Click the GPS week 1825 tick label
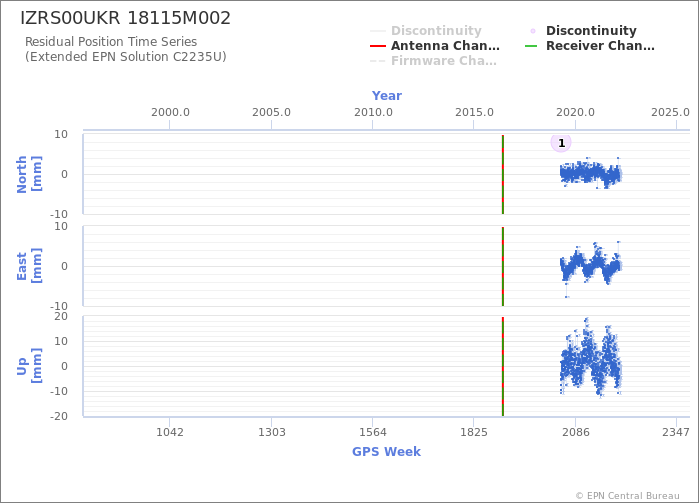Screen dimensions: 700x504 click(474, 432)
